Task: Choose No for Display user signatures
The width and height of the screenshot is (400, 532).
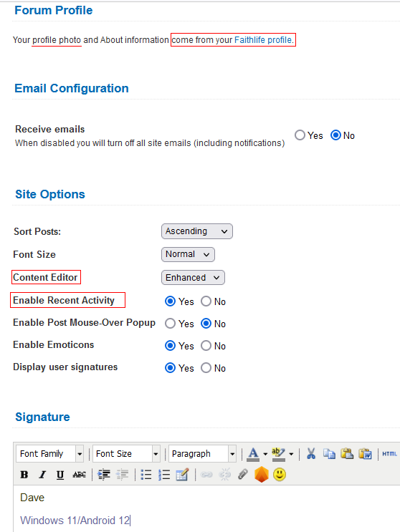Action: click(x=206, y=368)
